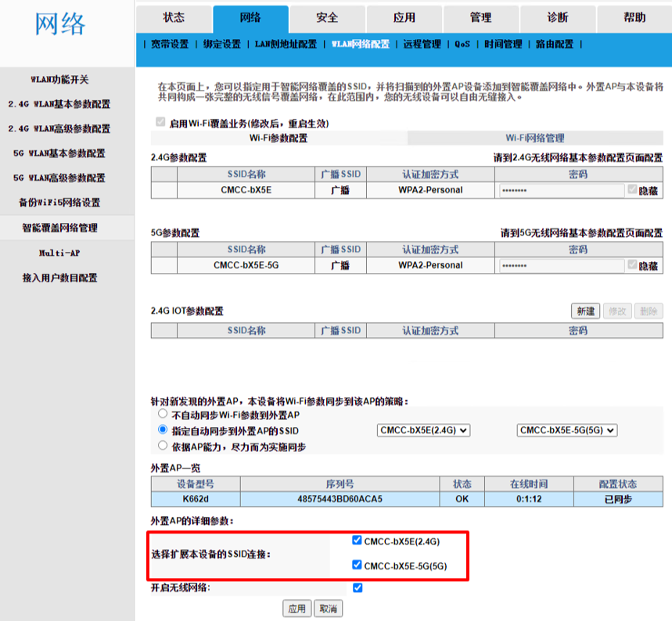Click CMCC-bX5E SSID name cell
This screenshot has height=621, width=672.
pos(246,190)
